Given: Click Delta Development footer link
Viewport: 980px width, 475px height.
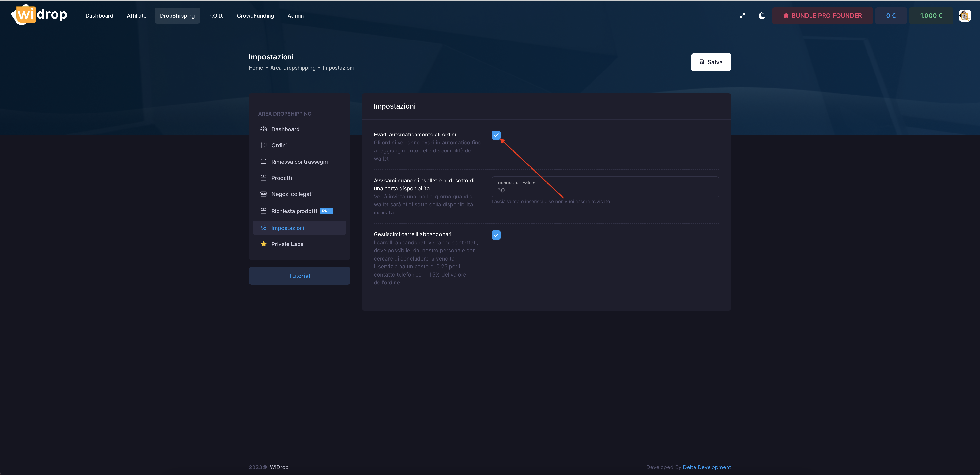Looking at the screenshot, I should [x=707, y=467].
